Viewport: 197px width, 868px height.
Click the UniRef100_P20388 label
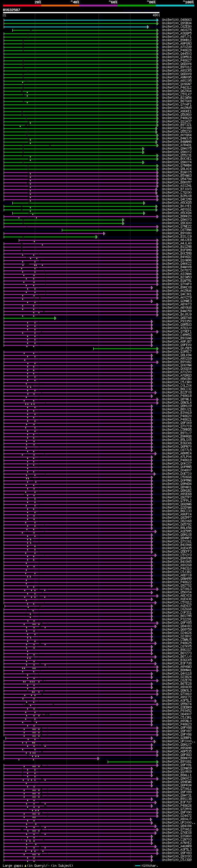click(177, 128)
